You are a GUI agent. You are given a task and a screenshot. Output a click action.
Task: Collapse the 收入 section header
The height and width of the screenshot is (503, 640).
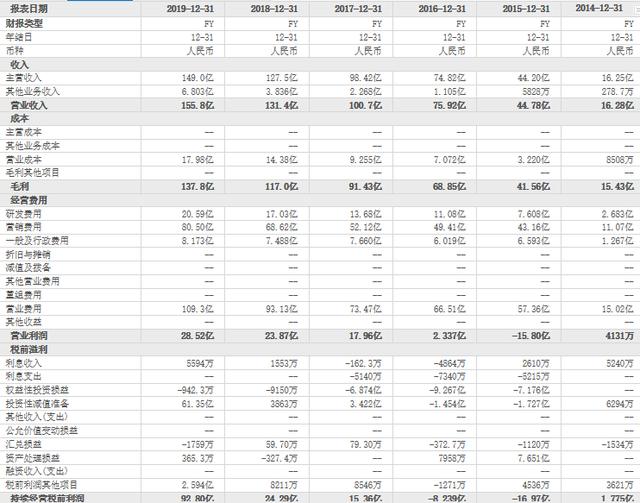pyautogui.click(x=19, y=63)
